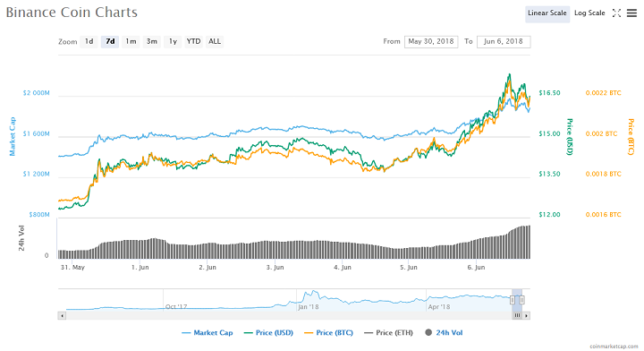This screenshot has width=644, height=351.
Task: Click the $12.00 price axis label
Action: (549, 215)
